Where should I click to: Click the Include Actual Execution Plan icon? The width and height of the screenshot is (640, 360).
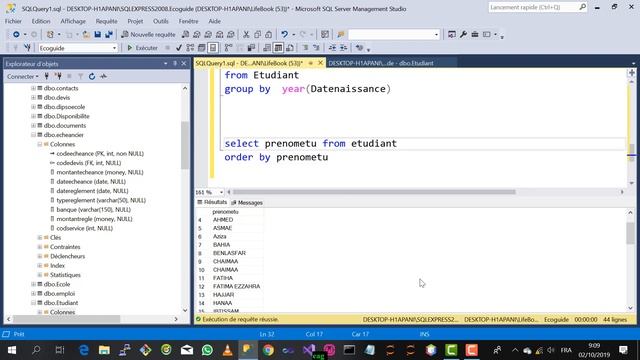click(x=228, y=48)
